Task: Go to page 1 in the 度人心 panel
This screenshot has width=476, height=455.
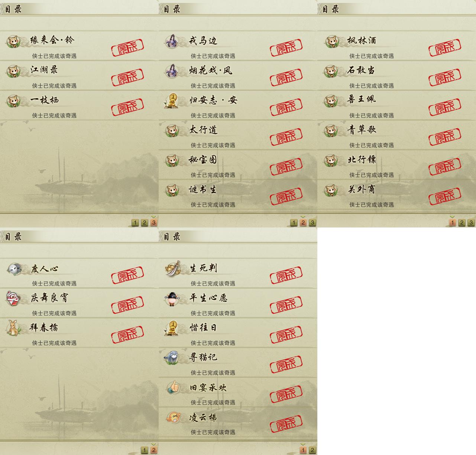Action: [x=144, y=450]
